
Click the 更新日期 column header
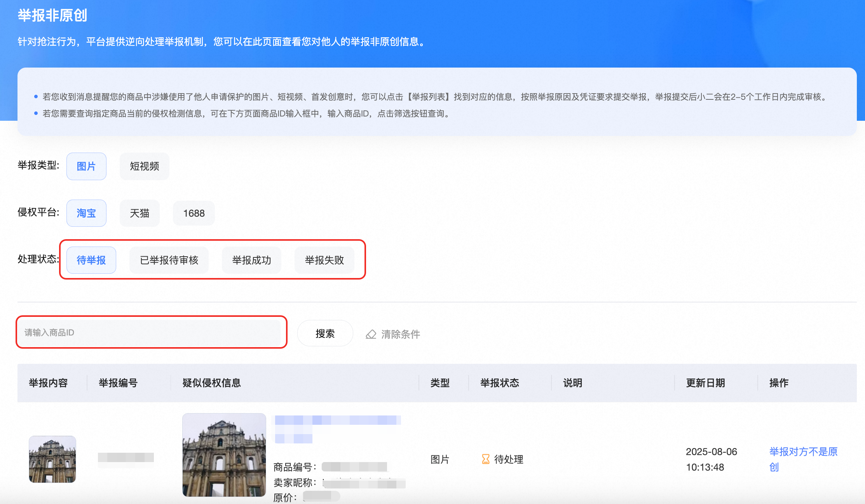pyautogui.click(x=706, y=383)
